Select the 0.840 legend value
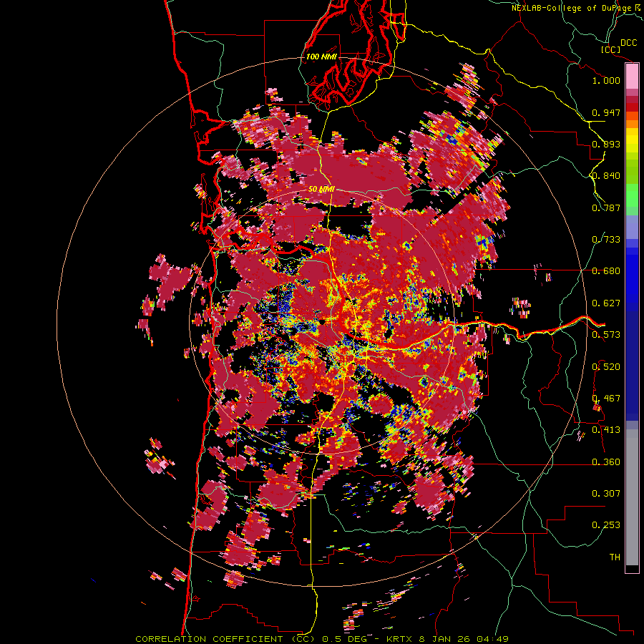Viewport: 644px width, 644px height. 606,176
